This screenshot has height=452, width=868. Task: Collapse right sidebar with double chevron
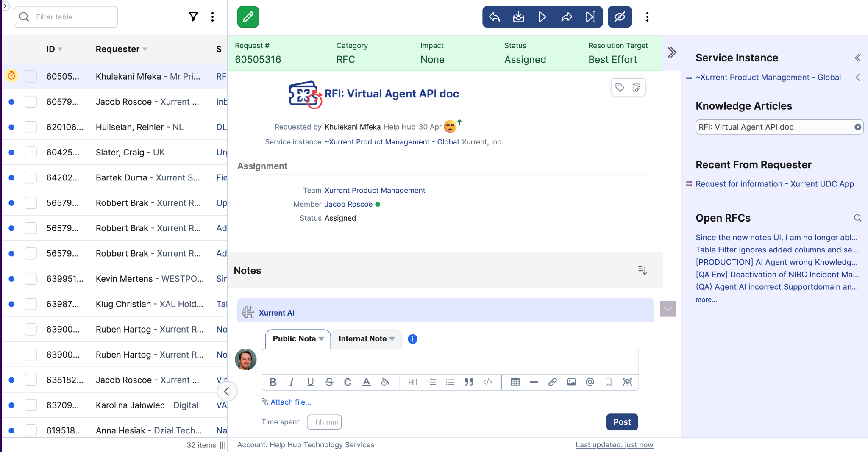(x=672, y=53)
